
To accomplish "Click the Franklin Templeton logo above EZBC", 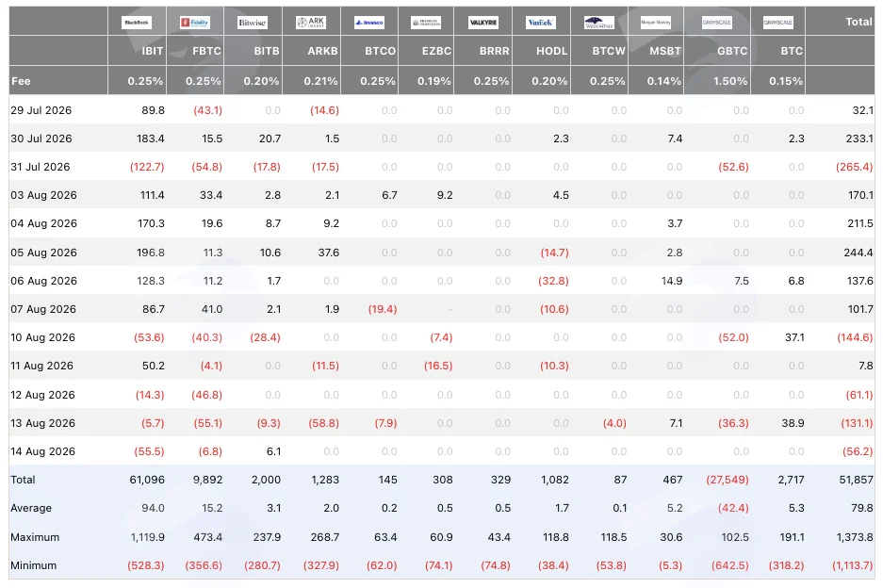I will click(426, 23).
